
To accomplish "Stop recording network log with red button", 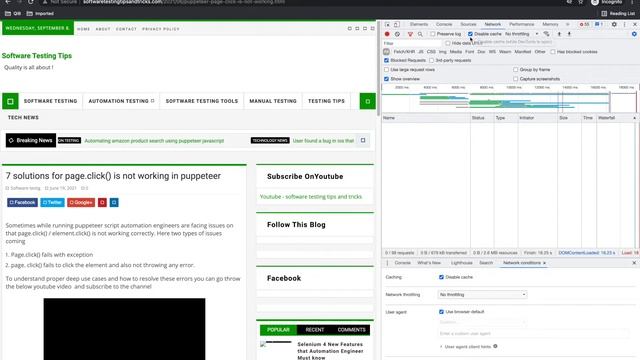I will [387, 34].
